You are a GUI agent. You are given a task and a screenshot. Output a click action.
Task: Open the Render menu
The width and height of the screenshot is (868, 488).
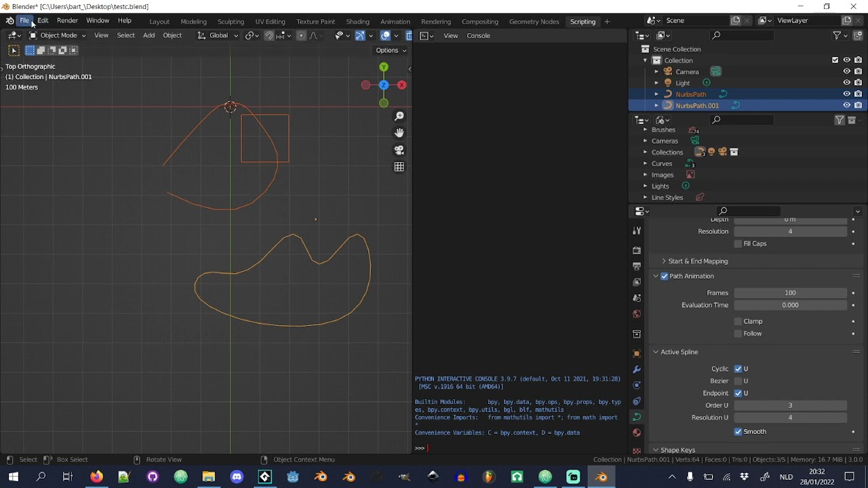67,21
